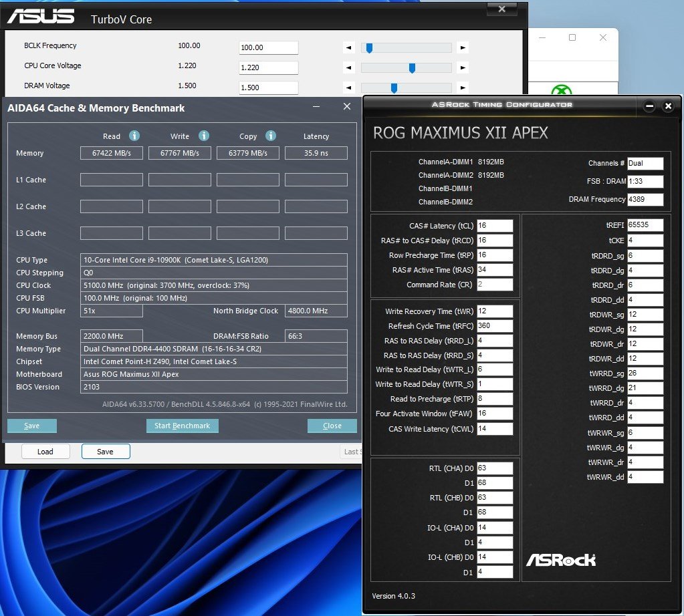684x616 pixels.
Task: Click the Row Precharge Time (tRP) field
Action: click(x=495, y=255)
